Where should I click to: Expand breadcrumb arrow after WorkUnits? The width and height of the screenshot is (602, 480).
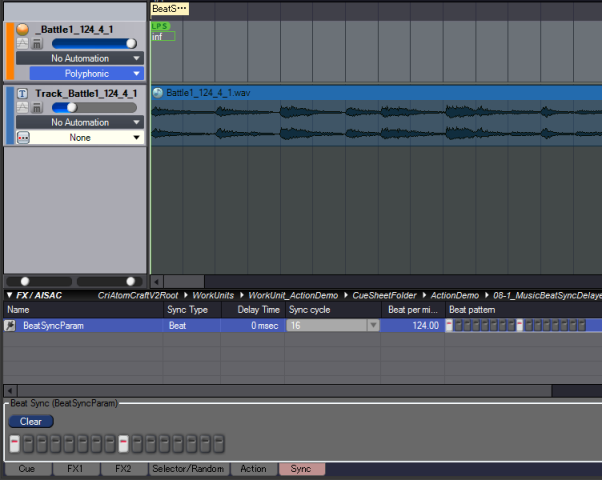(242, 295)
